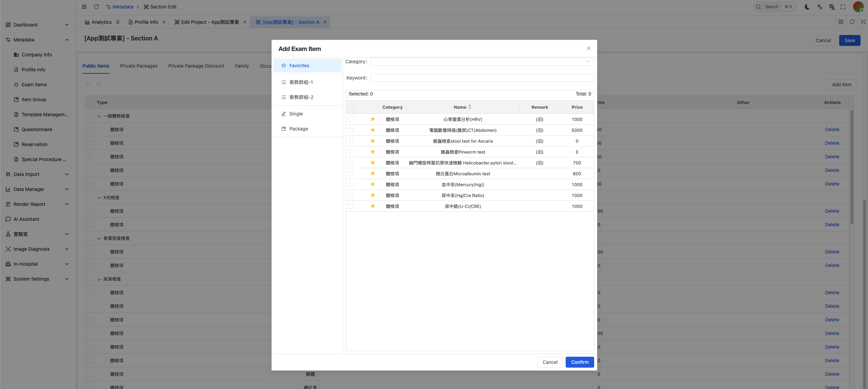The height and width of the screenshot is (389, 868).
Task: Check the box for 血中汞(Mercury(Hg))
Action: 351,184
